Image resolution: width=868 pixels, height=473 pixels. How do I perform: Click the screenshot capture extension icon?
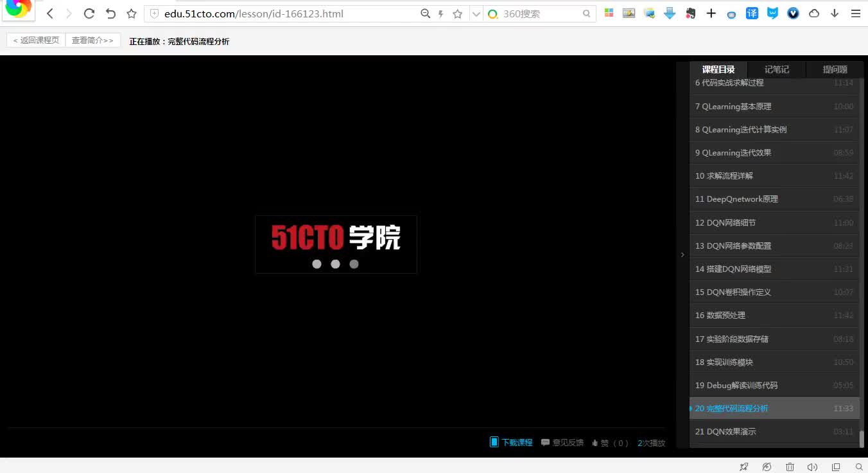650,13
